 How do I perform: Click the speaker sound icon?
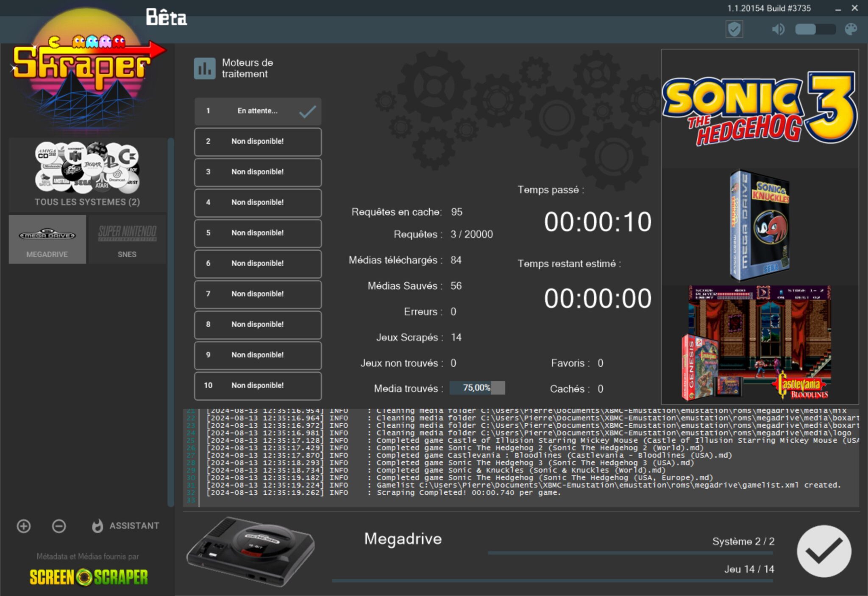point(778,29)
